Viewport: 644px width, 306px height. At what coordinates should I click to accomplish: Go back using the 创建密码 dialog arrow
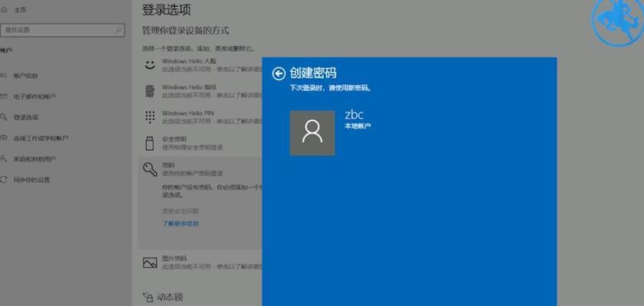tap(279, 73)
